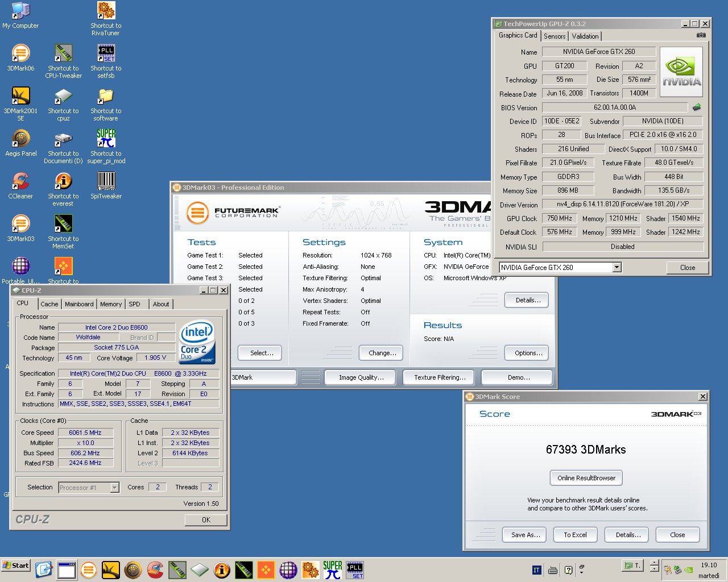The image size is (728, 582).
Task: Switch to the Cache tab in CPU-Z
Action: coord(49,304)
